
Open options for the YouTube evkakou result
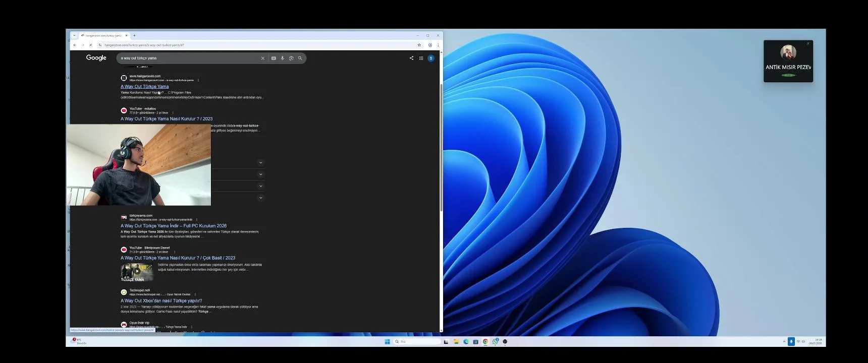pos(173,113)
